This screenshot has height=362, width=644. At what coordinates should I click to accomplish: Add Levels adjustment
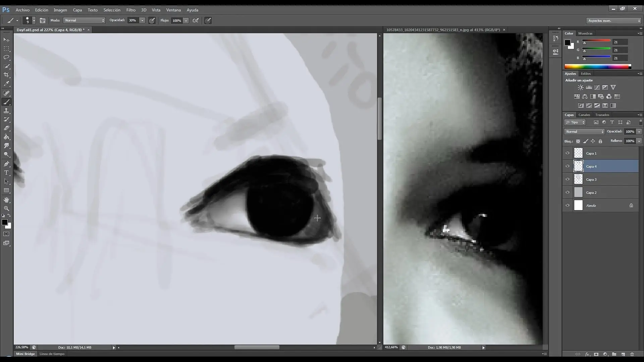pos(589,87)
